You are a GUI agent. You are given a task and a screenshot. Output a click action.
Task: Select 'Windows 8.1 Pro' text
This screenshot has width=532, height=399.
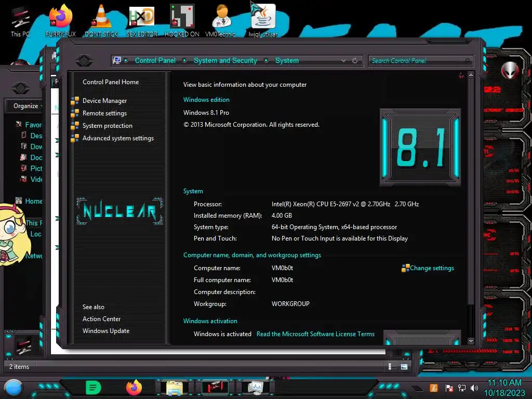[x=206, y=113]
